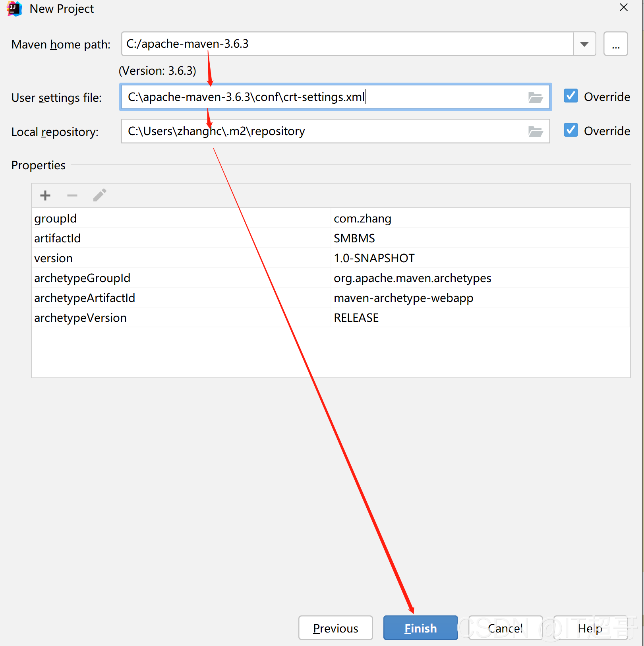Image resolution: width=644 pixels, height=646 pixels.
Task: Browse folder for Local repository
Action: [536, 132]
